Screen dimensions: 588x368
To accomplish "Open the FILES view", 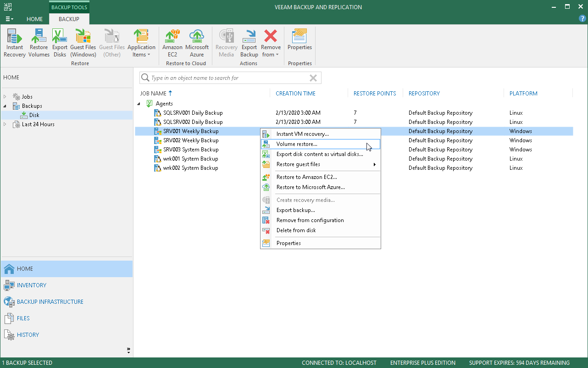I will (x=67, y=318).
